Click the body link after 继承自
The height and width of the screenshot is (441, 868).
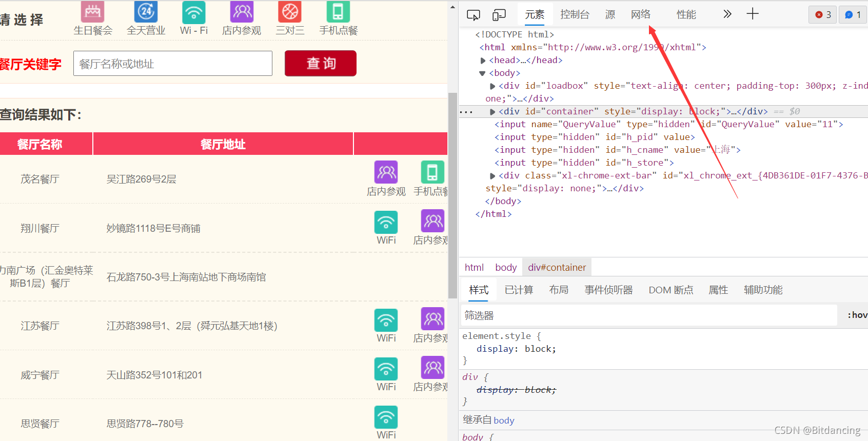pyautogui.click(x=504, y=420)
